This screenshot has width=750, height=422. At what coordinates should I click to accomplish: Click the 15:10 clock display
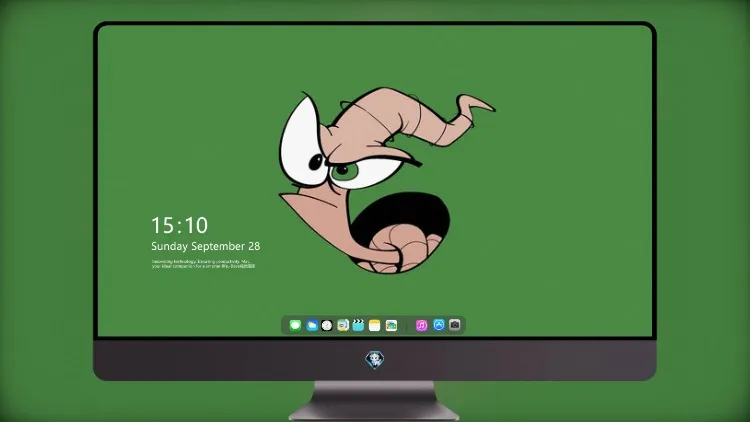[x=180, y=225]
